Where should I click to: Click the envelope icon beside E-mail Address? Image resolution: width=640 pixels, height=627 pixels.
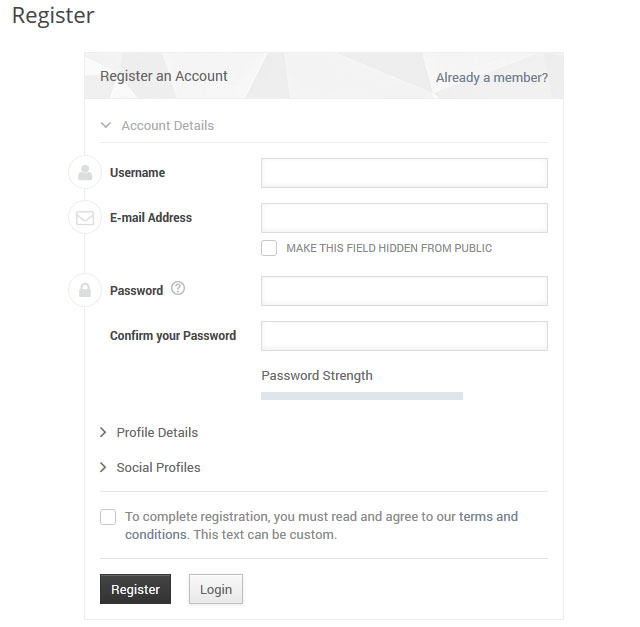(85, 218)
